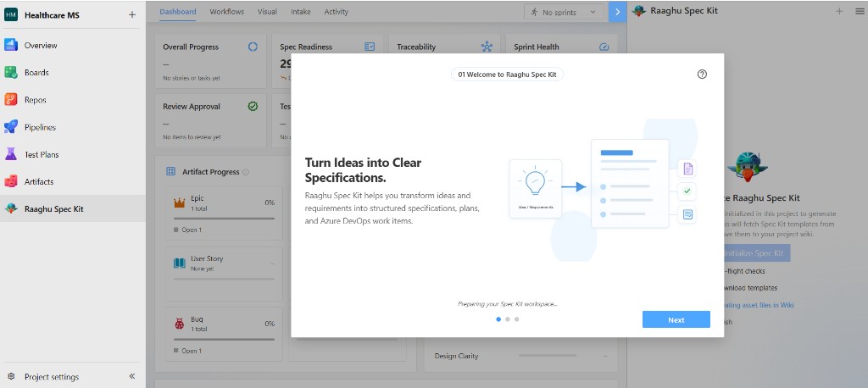The height and width of the screenshot is (388, 868).
Task: Click the Overall Progress card
Action: tap(210, 60)
